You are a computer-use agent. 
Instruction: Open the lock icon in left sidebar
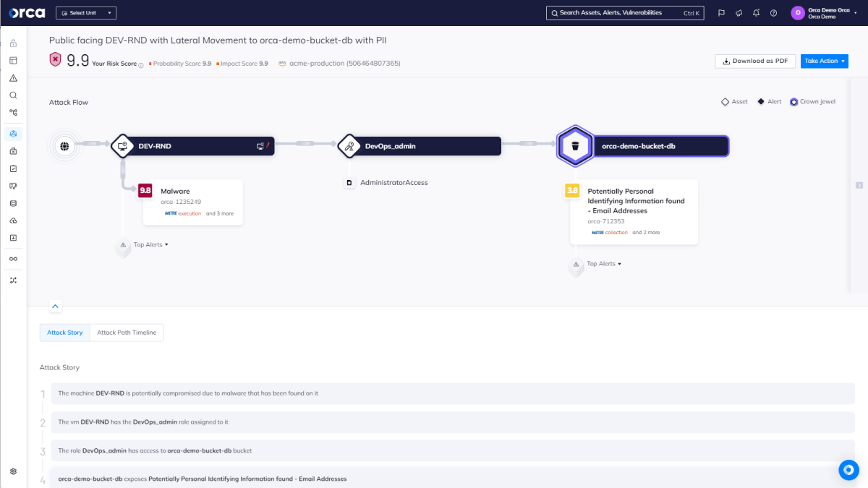(x=13, y=43)
